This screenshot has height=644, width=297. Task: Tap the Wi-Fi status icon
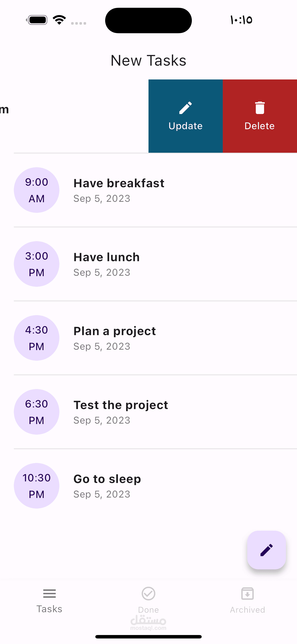tap(59, 20)
